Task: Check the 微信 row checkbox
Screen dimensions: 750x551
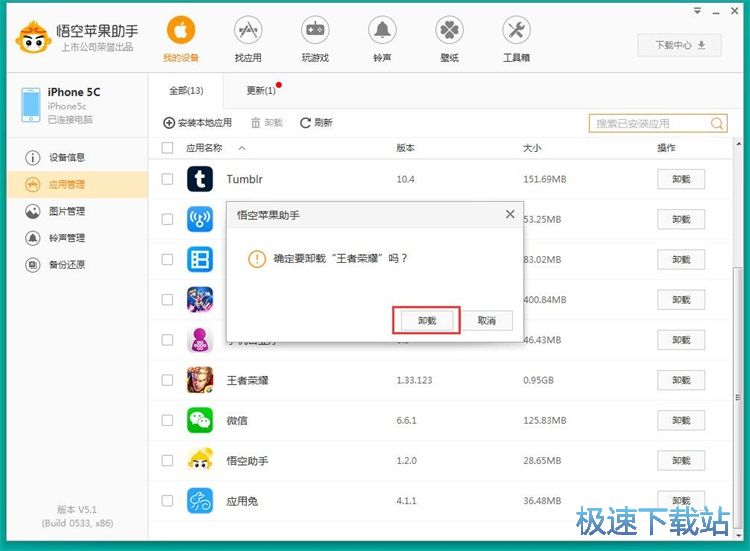Action: click(x=167, y=420)
